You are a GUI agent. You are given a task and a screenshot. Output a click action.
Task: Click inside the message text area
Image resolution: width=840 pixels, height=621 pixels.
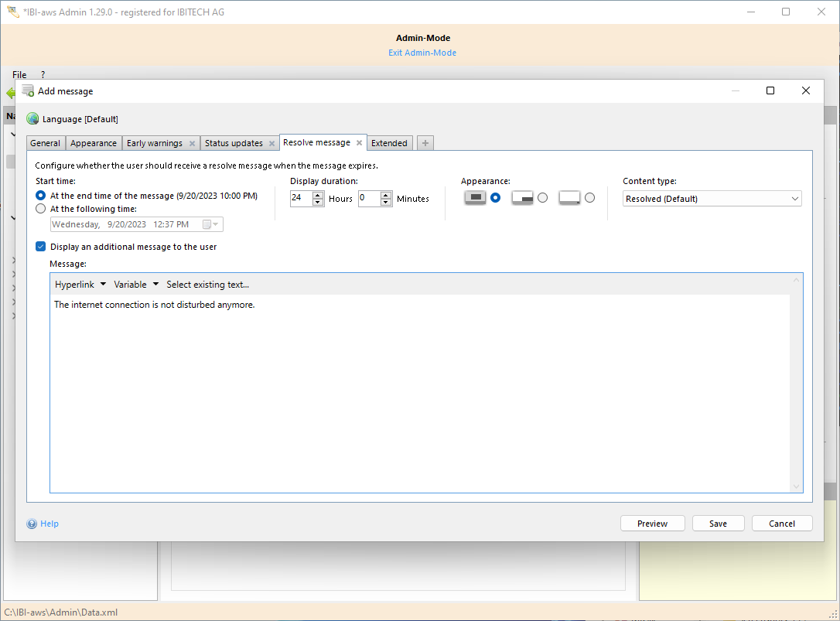[x=418, y=387]
